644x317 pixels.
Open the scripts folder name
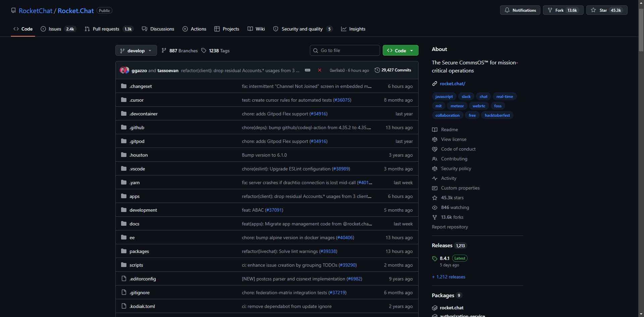136,265
